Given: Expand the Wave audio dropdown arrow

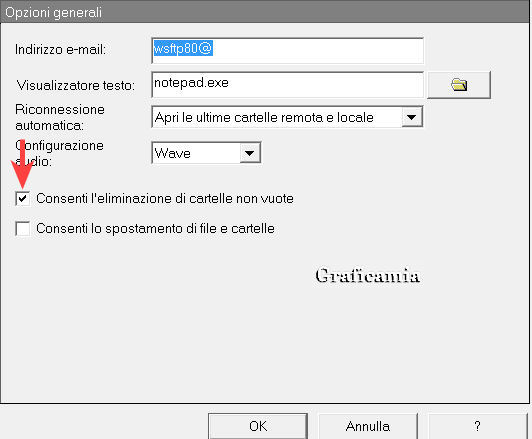Looking at the screenshot, I should point(250,153).
